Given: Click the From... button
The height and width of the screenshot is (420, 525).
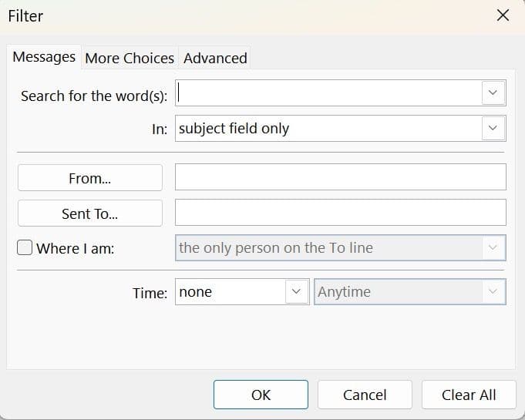Looking at the screenshot, I should click(x=89, y=178).
